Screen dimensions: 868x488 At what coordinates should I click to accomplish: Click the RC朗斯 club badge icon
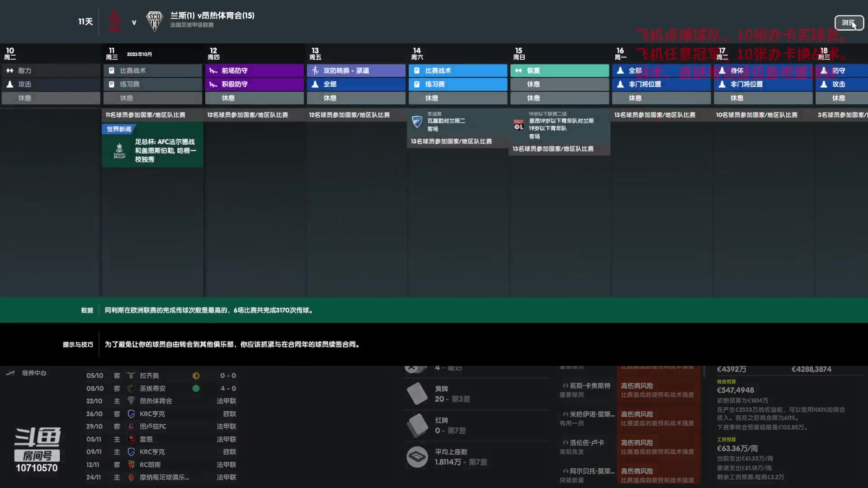(131, 465)
